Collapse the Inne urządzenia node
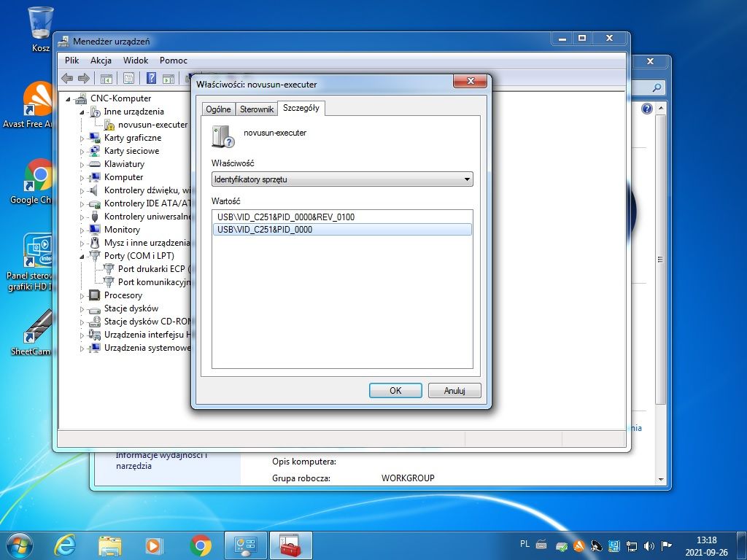This screenshot has width=747, height=560. click(82, 112)
